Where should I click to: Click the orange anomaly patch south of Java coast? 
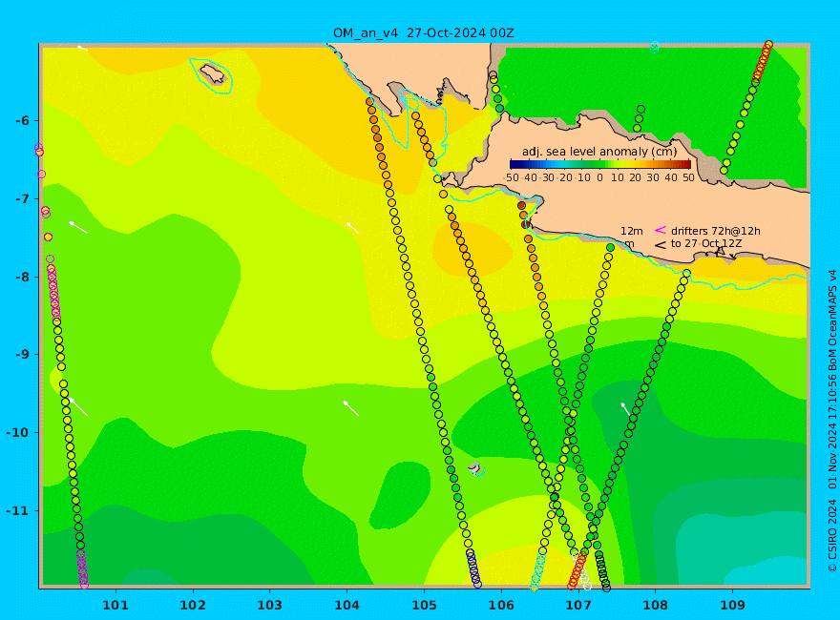pyautogui.click(x=472, y=249)
